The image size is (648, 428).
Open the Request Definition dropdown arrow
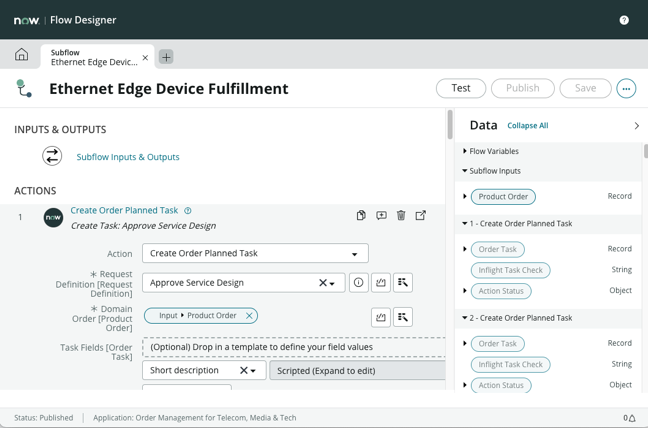coord(332,283)
